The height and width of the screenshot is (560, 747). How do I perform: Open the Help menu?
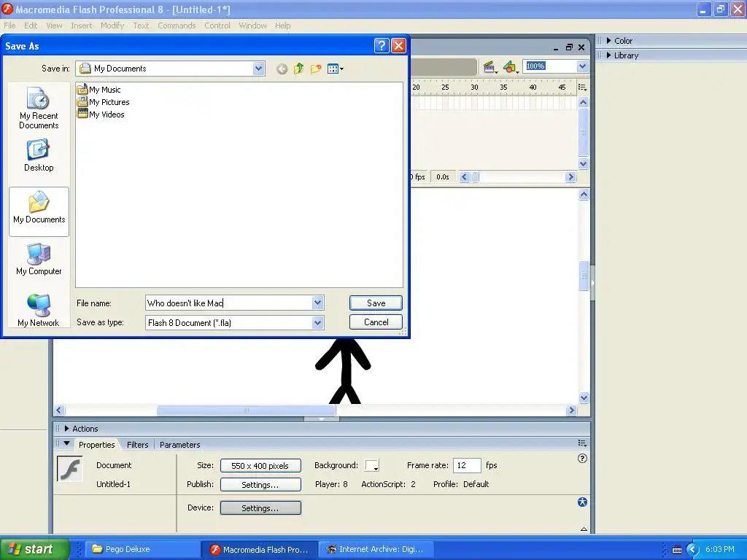tap(282, 26)
